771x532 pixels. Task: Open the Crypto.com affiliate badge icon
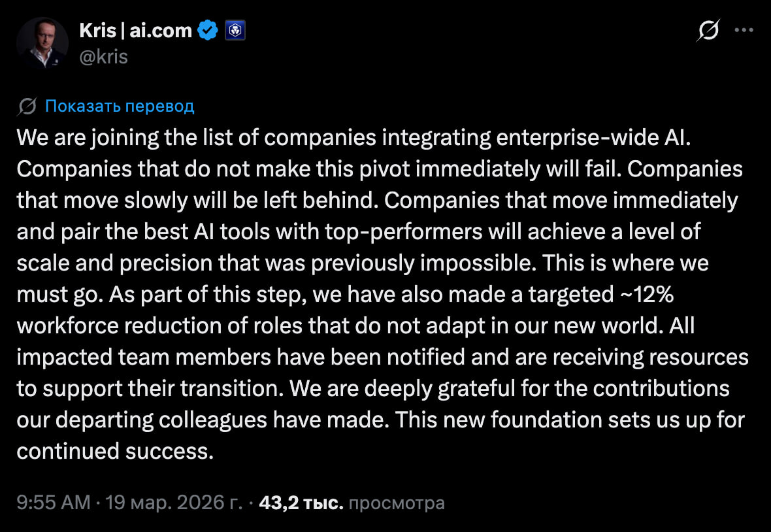click(235, 31)
